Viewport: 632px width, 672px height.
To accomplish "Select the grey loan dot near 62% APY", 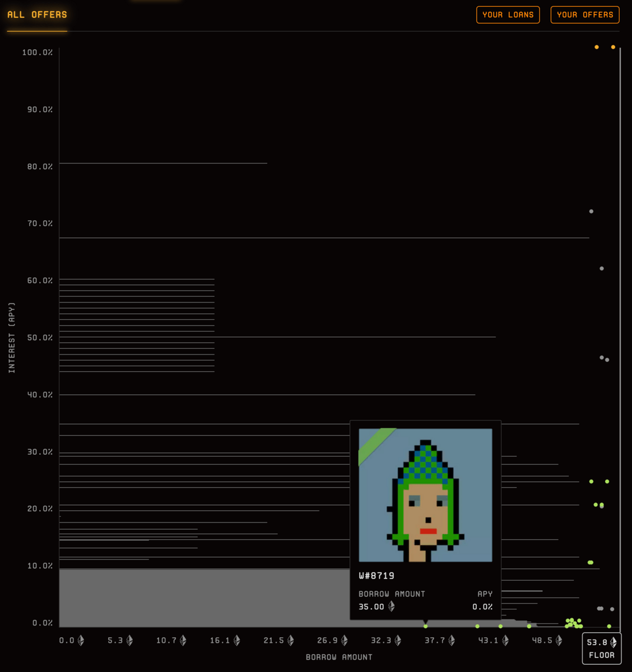I will point(602,268).
